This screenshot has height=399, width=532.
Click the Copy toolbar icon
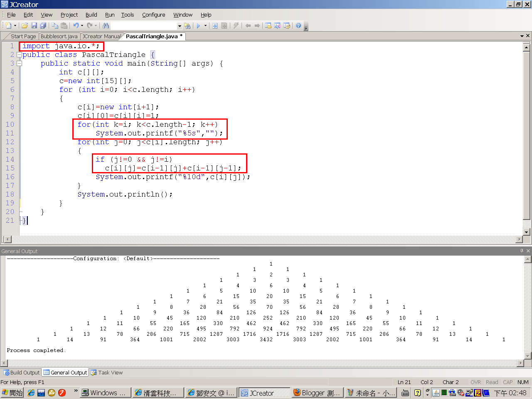click(55, 26)
